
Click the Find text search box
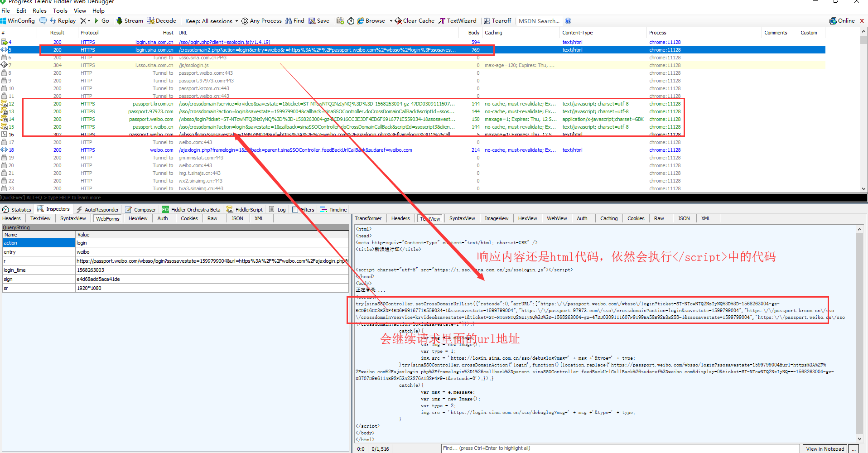pyautogui.click(x=620, y=448)
